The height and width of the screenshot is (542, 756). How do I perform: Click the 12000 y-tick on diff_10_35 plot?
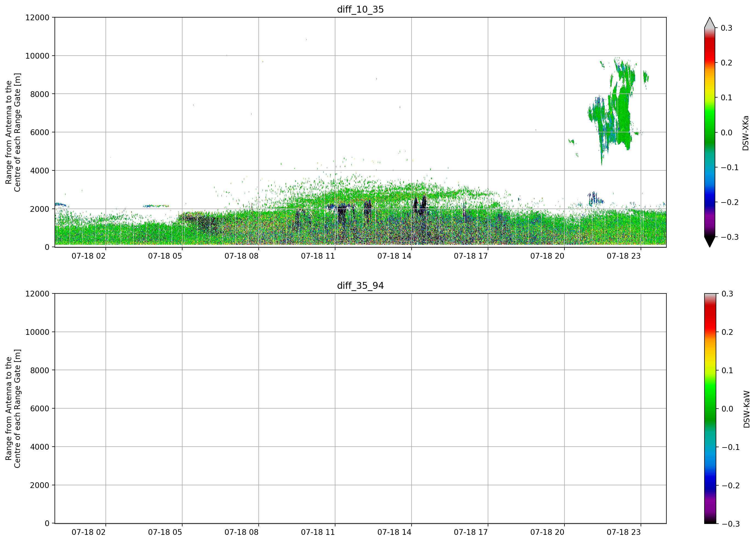pos(37,17)
